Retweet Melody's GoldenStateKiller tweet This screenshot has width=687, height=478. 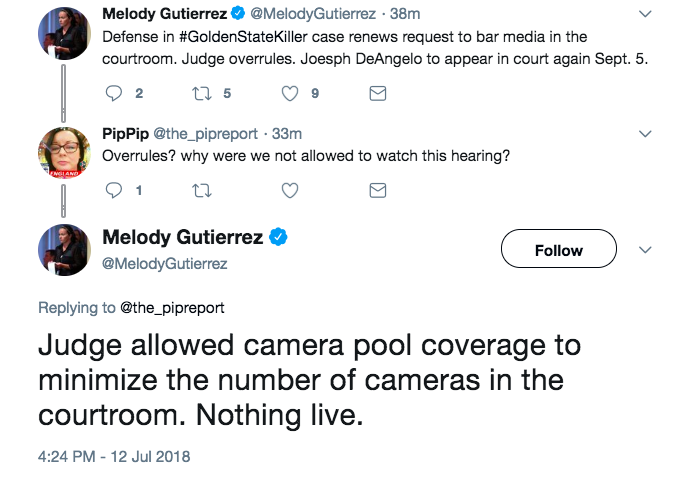200,94
